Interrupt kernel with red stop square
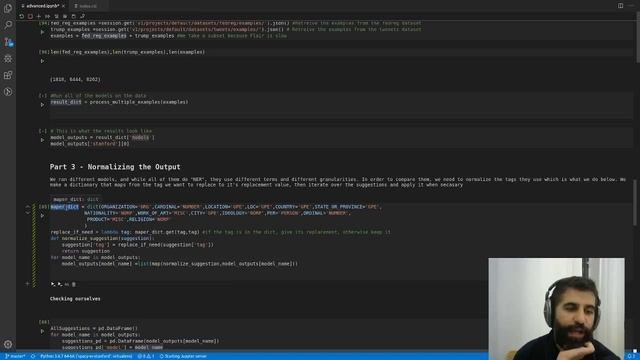640x360 pixels. pyautogui.click(x=30, y=16)
